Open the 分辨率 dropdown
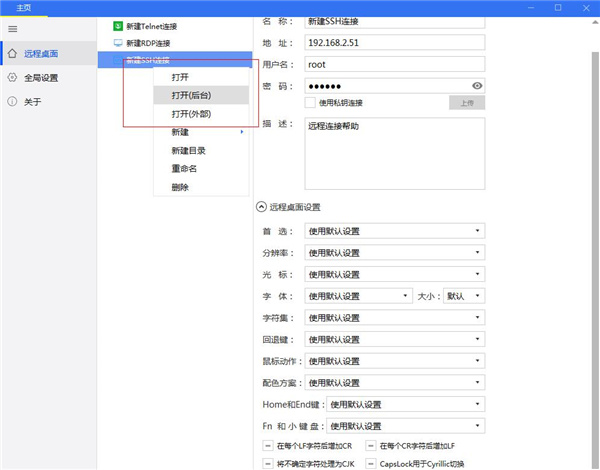 click(x=394, y=253)
